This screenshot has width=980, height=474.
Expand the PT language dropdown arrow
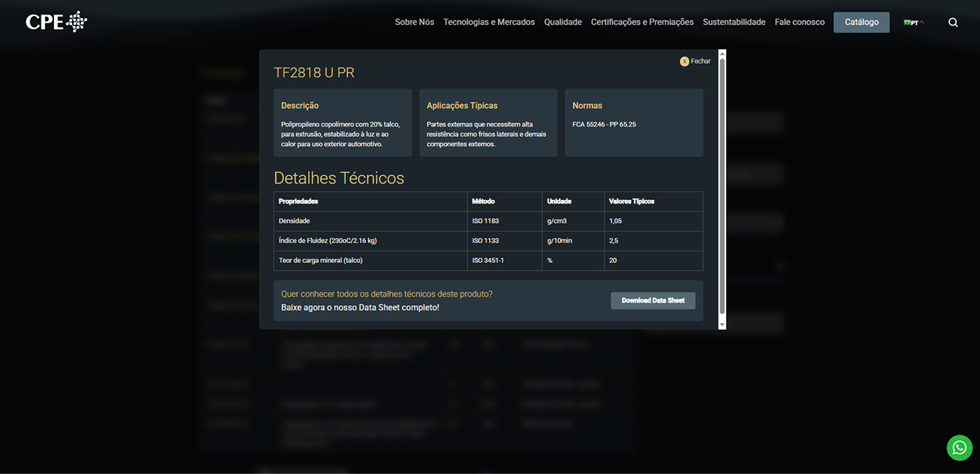(922, 22)
